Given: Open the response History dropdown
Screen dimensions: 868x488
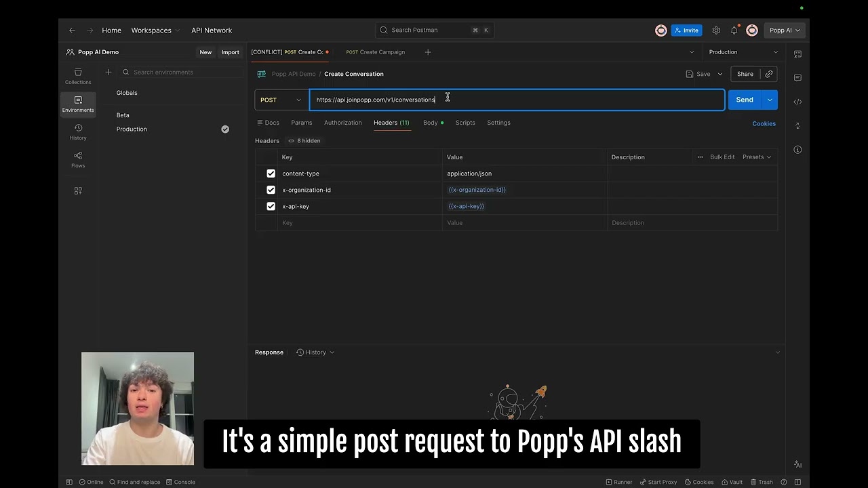Looking at the screenshot, I should click(x=315, y=352).
